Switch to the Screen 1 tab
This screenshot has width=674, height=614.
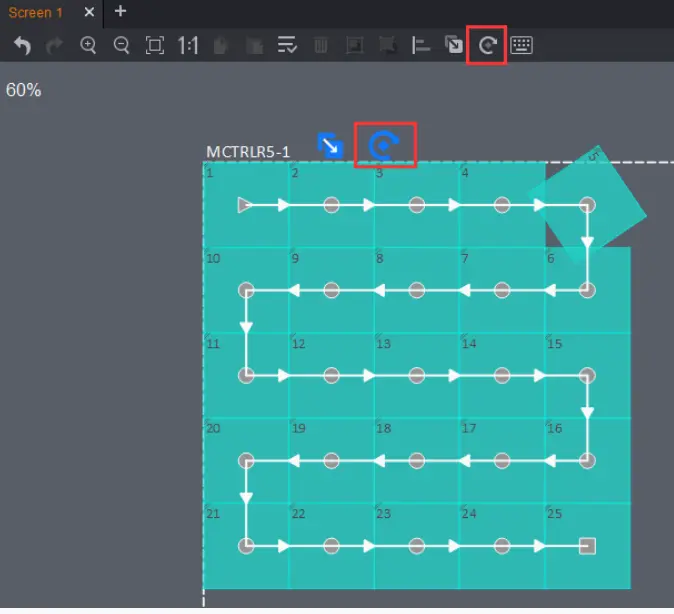(x=36, y=12)
